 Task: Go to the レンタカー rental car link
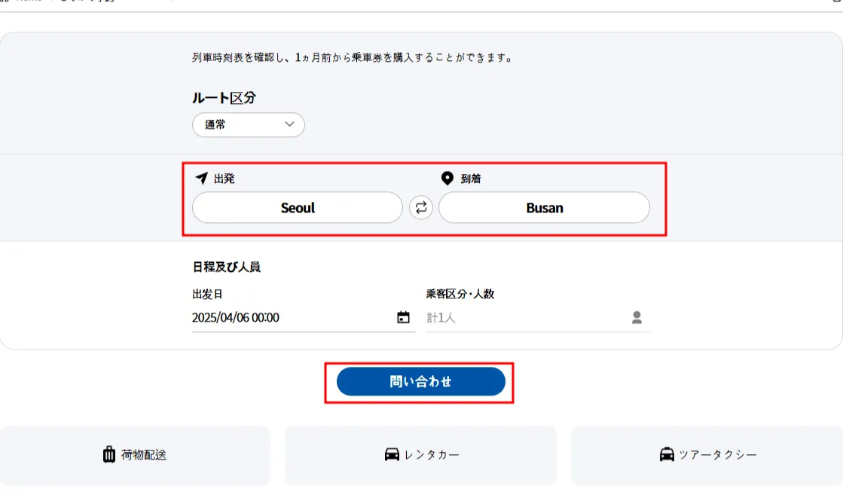point(420,455)
